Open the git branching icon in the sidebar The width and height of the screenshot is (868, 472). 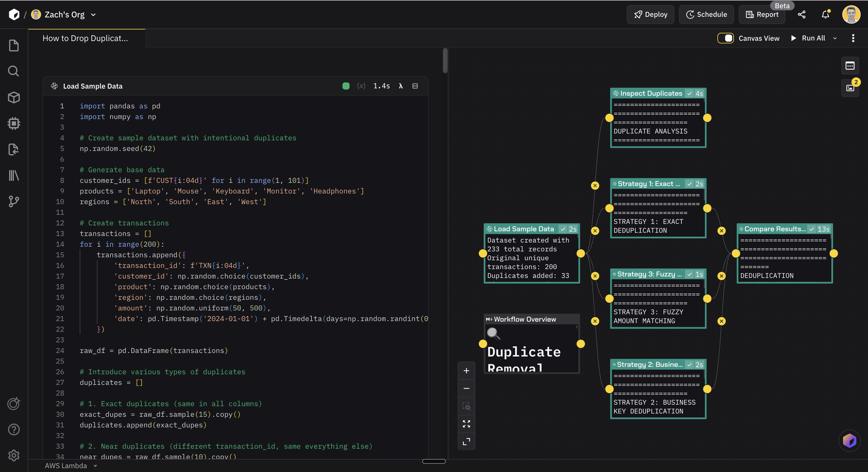(x=14, y=202)
